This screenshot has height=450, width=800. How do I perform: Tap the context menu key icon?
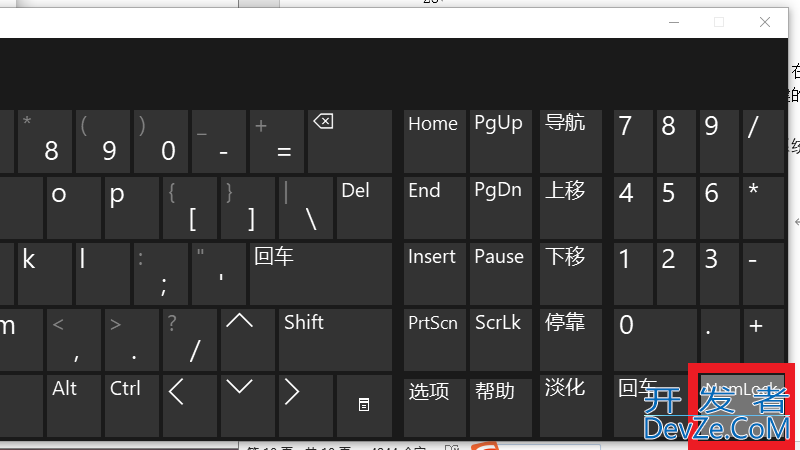point(364,406)
